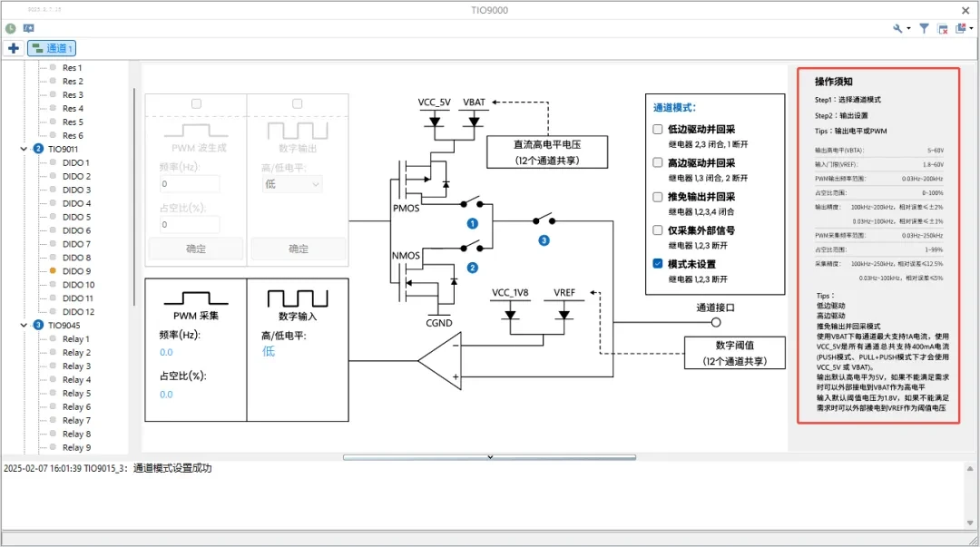Click 确定 under PWM 波生成

pos(195,249)
